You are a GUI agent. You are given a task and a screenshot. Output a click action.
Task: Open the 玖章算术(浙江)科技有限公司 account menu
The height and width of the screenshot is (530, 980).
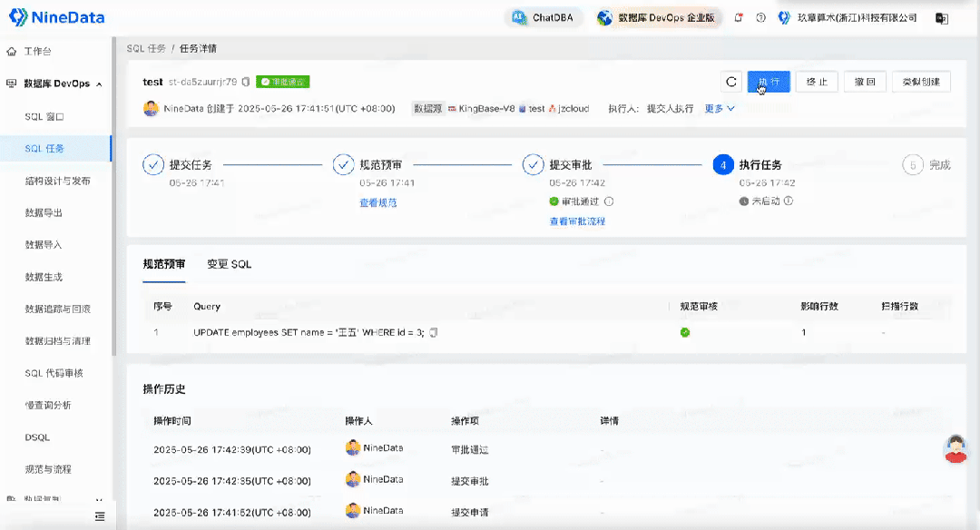point(848,17)
